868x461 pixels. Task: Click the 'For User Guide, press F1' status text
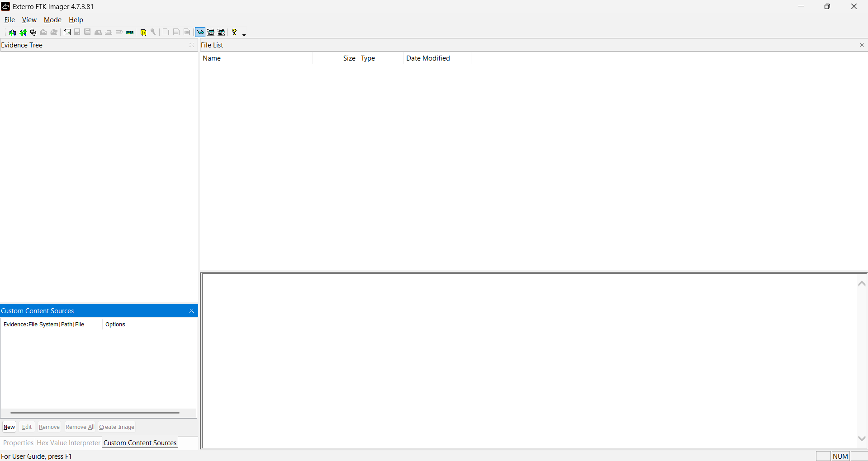(x=37, y=456)
